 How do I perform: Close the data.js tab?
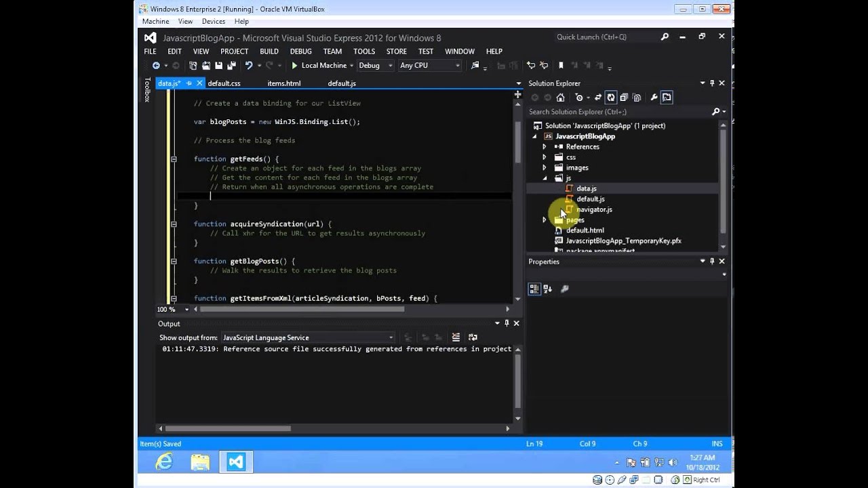(199, 83)
